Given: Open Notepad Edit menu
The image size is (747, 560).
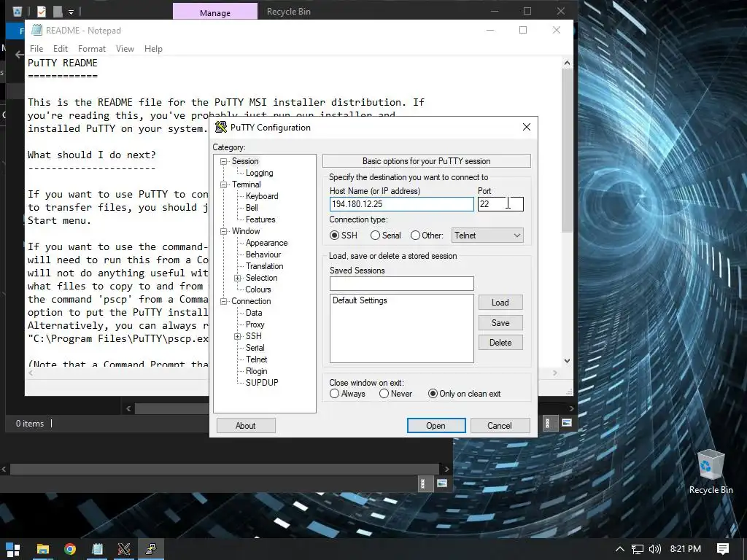Looking at the screenshot, I should (60, 49).
